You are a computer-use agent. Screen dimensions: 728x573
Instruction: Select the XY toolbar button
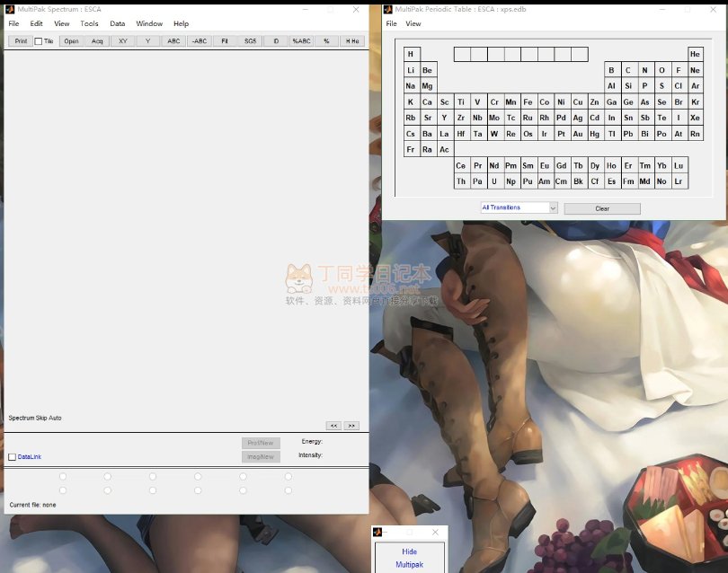pos(122,41)
